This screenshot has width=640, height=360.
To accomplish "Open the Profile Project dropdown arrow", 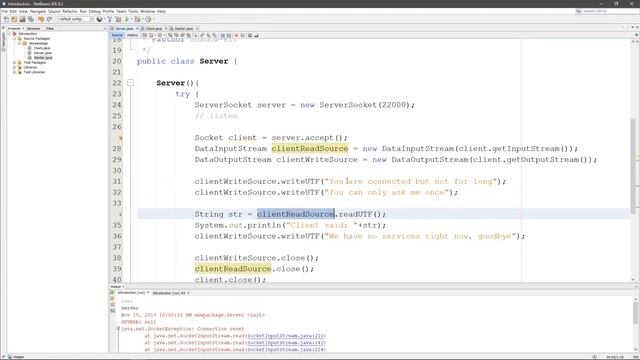I will (x=153, y=19).
